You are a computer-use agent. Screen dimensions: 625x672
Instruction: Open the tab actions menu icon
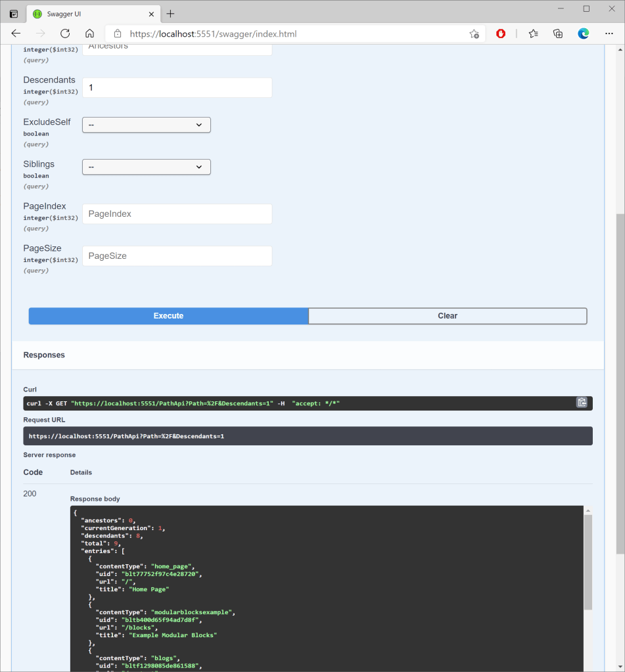13,14
